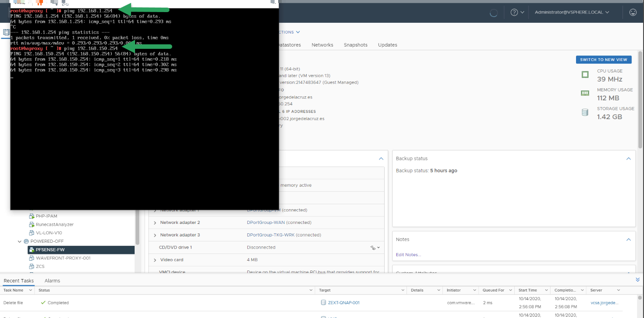The image size is (644, 318).
Task: Open the Initiator column filter dropdown
Action: coord(474,290)
